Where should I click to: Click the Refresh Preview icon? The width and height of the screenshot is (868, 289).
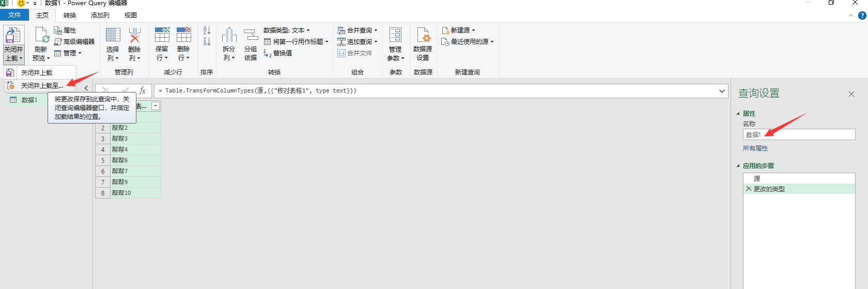point(41,35)
